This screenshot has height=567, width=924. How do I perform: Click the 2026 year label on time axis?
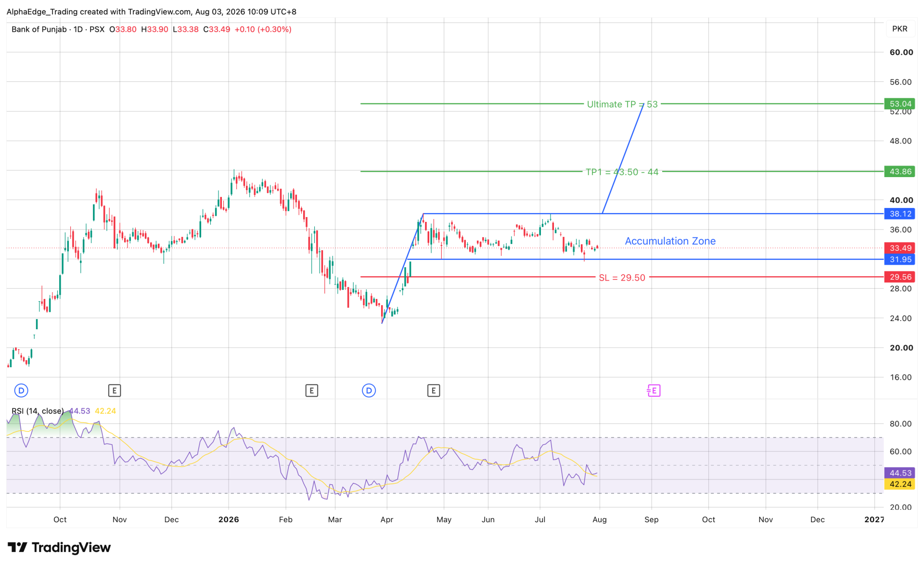coord(229,520)
